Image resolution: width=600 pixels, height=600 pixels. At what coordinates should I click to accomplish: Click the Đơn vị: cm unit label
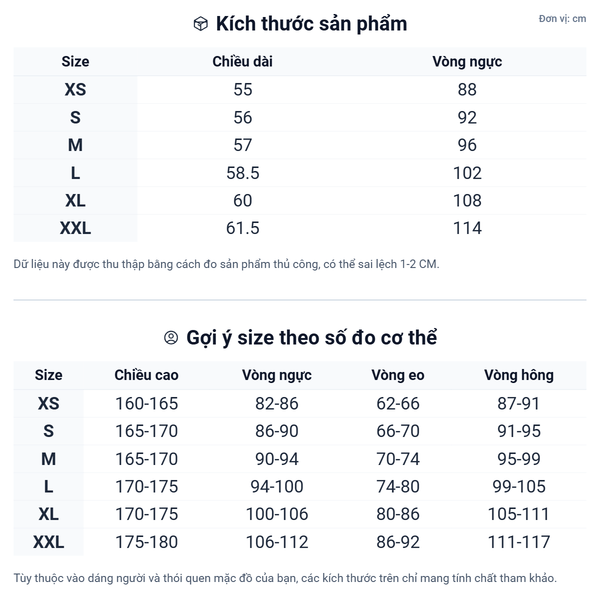pos(562,19)
